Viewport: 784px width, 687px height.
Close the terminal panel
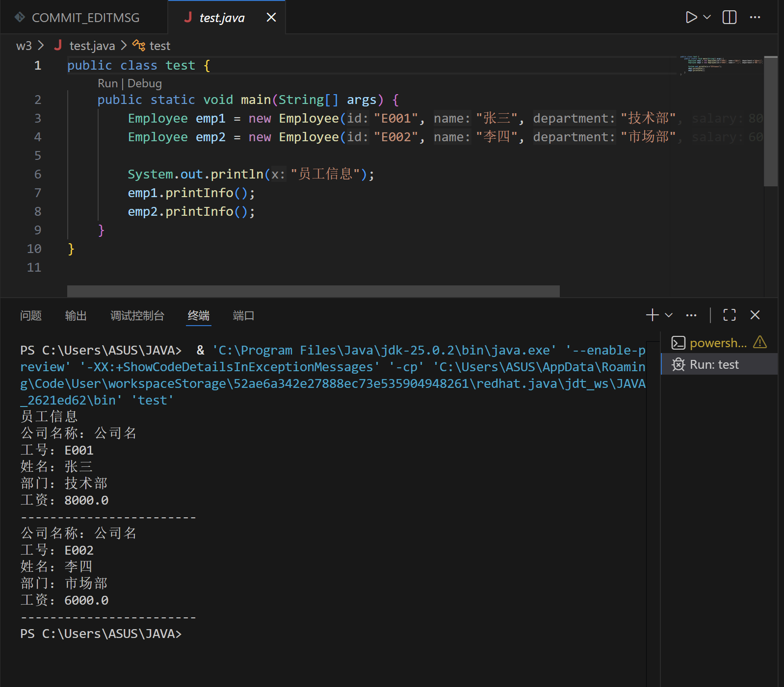(x=755, y=315)
